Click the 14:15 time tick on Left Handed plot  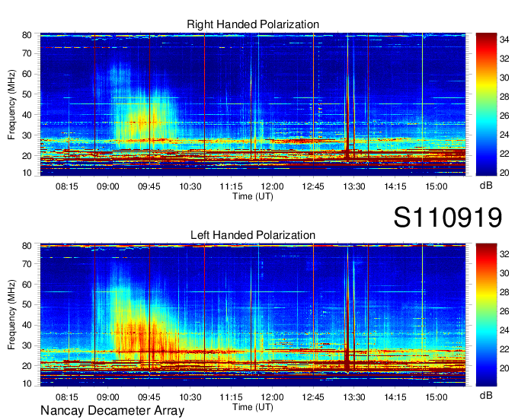click(x=395, y=397)
